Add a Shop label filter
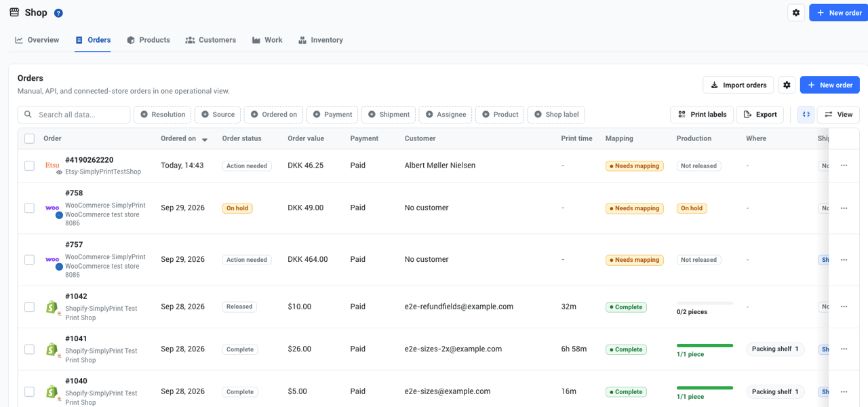The height and width of the screenshot is (407, 868). (556, 115)
